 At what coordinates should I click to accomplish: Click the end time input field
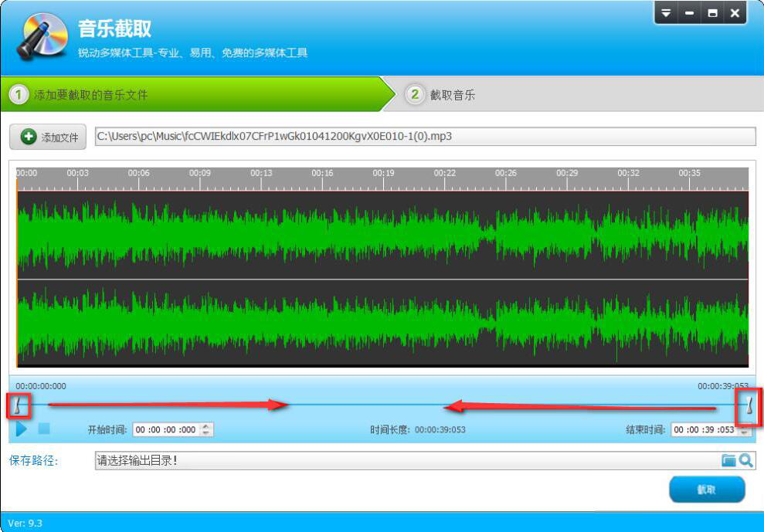tap(704, 429)
